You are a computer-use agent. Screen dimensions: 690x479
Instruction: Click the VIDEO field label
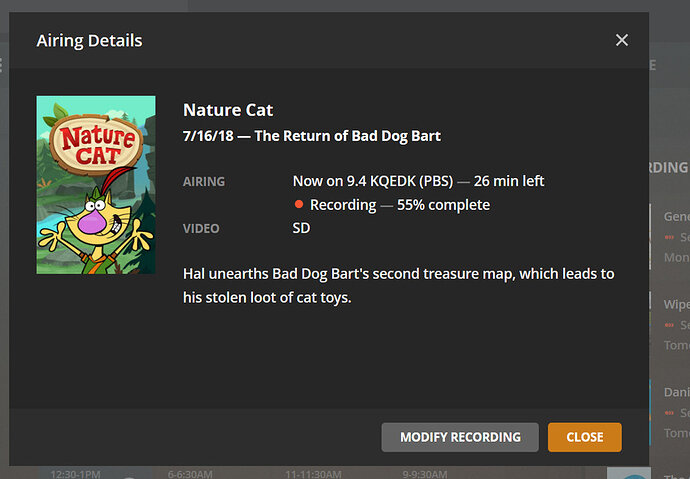pyautogui.click(x=201, y=229)
